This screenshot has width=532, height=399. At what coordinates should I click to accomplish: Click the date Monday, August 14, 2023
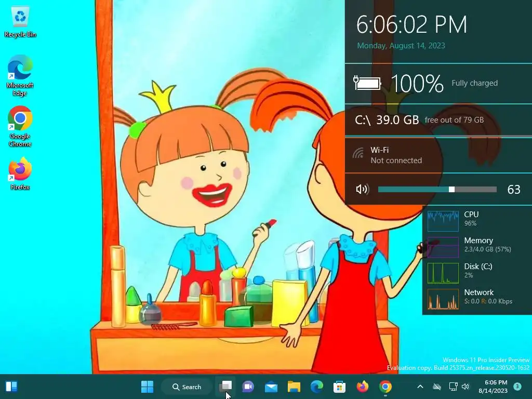[401, 46]
